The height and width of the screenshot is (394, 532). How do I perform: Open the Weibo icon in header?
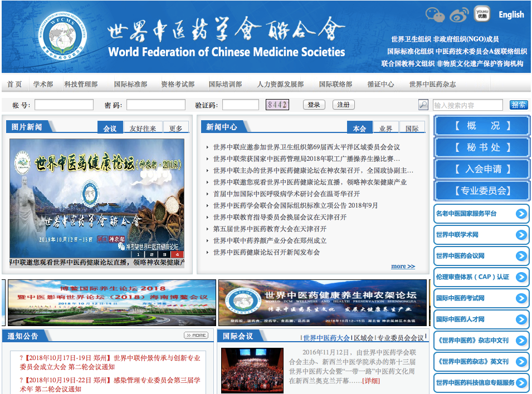(458, 14)
